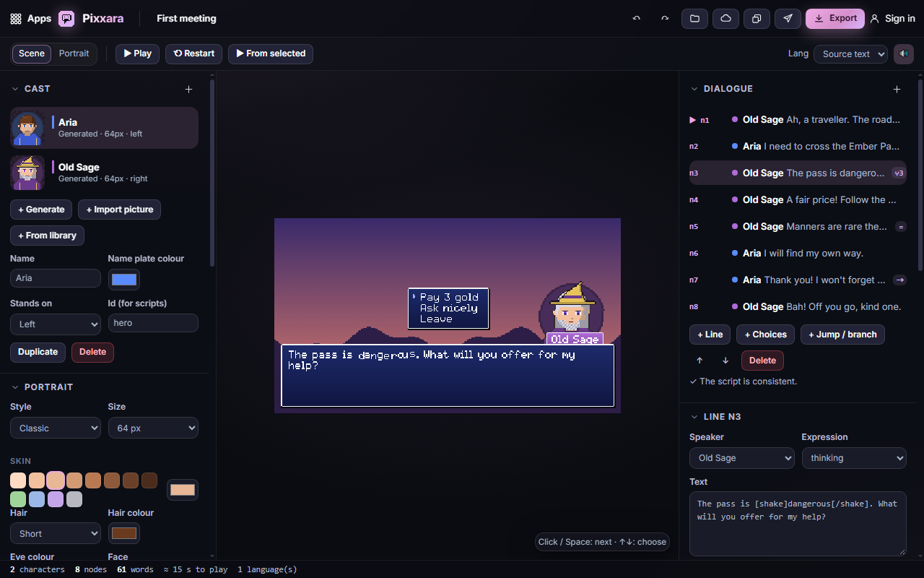Switch to Scene view

[32, 53]
